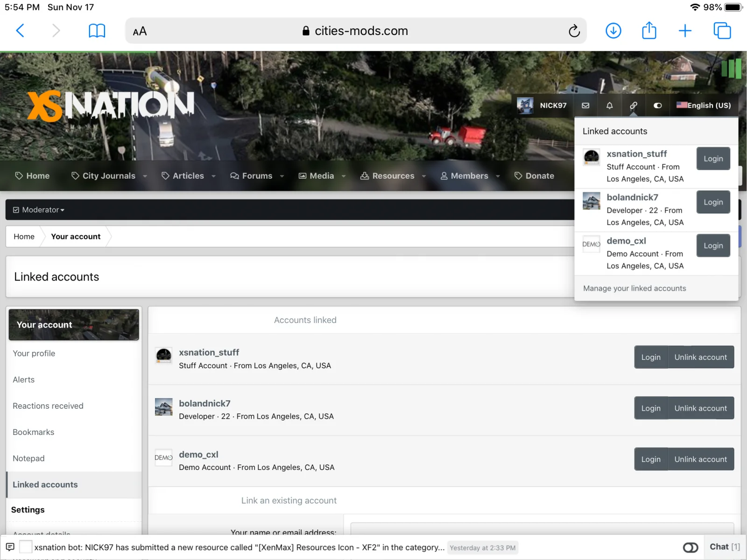
Task: Open alerts bell icon
Action: (609, 105)
